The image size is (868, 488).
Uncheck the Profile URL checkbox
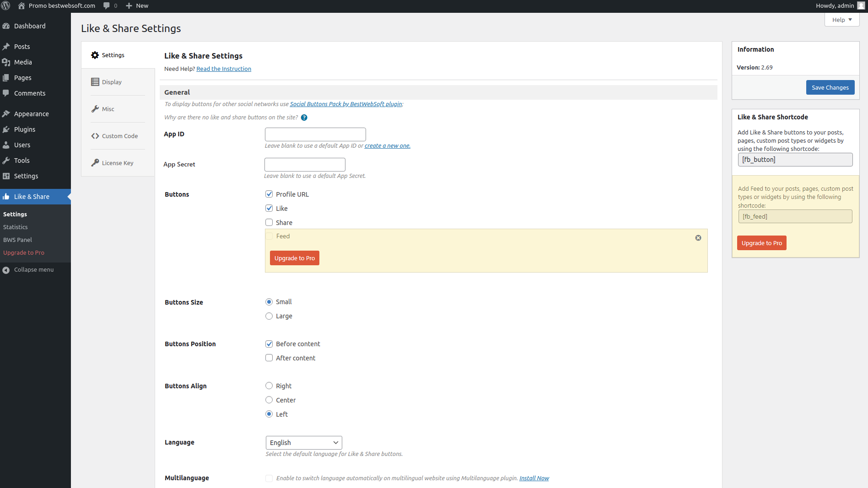(269, 194)
